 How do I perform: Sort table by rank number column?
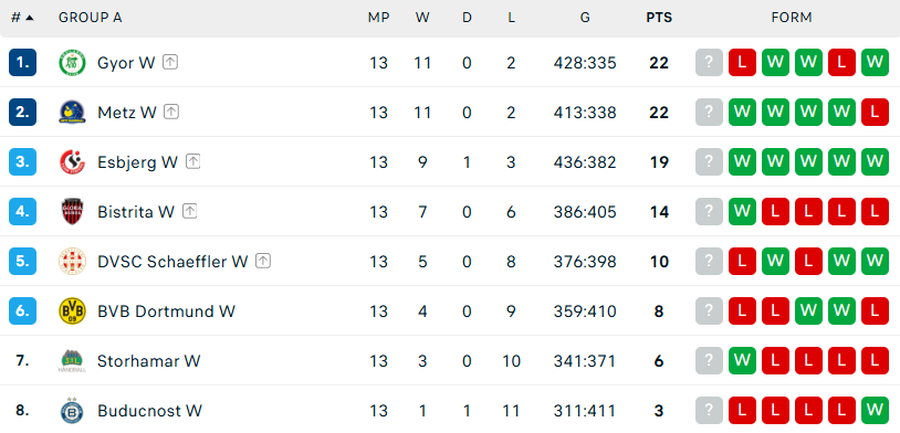tap(22, 17)
